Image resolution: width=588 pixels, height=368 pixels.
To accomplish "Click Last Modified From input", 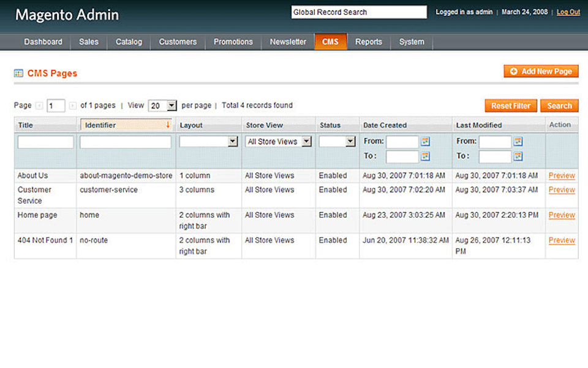I will point(495,142).
